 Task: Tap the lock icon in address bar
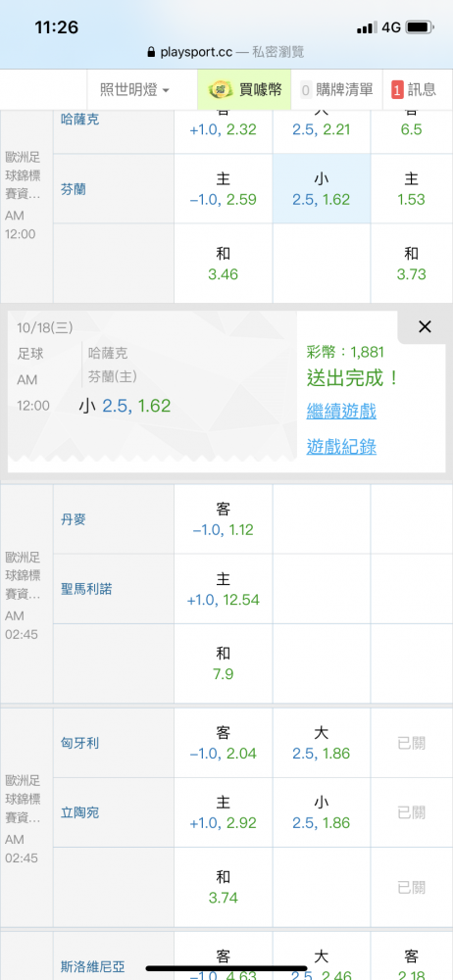tap(150, 53)
